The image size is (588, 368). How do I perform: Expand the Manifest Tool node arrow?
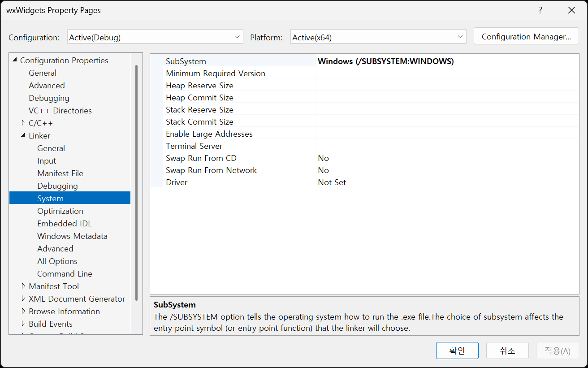(23, 286)
